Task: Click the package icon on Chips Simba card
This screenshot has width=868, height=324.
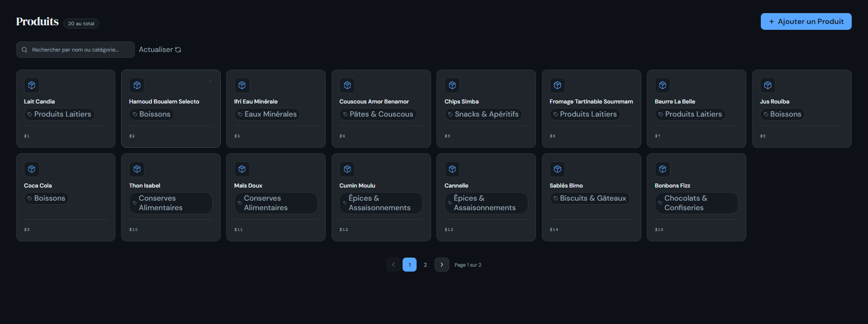Action: click(x=452, y=85)
